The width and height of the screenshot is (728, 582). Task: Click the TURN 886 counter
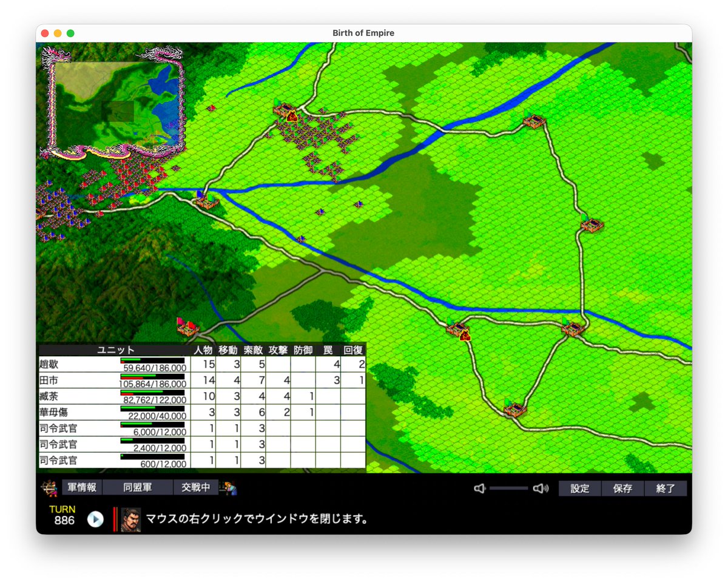tap(63, 515)
